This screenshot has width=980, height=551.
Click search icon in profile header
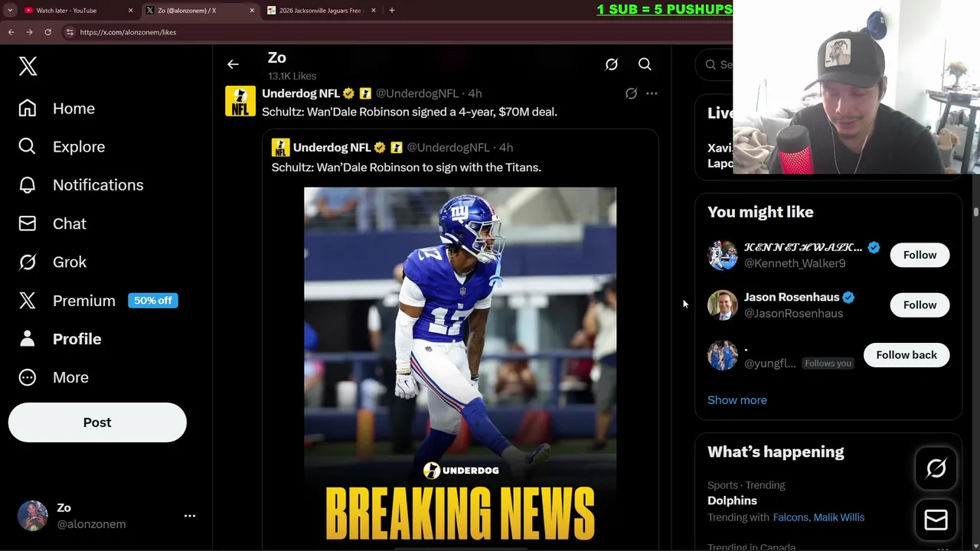pyautogui.click(x=645, y=65)
